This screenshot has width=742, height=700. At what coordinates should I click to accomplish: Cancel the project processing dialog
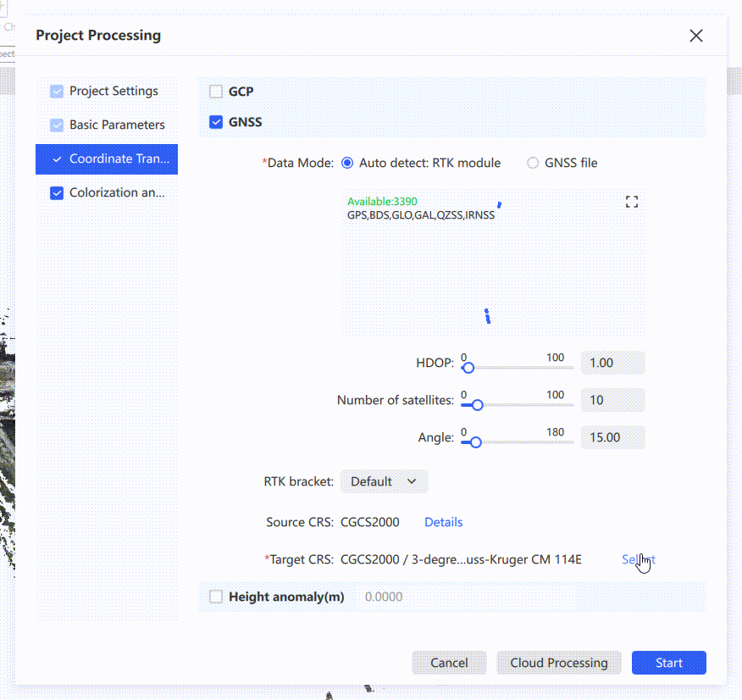[449, 663]
